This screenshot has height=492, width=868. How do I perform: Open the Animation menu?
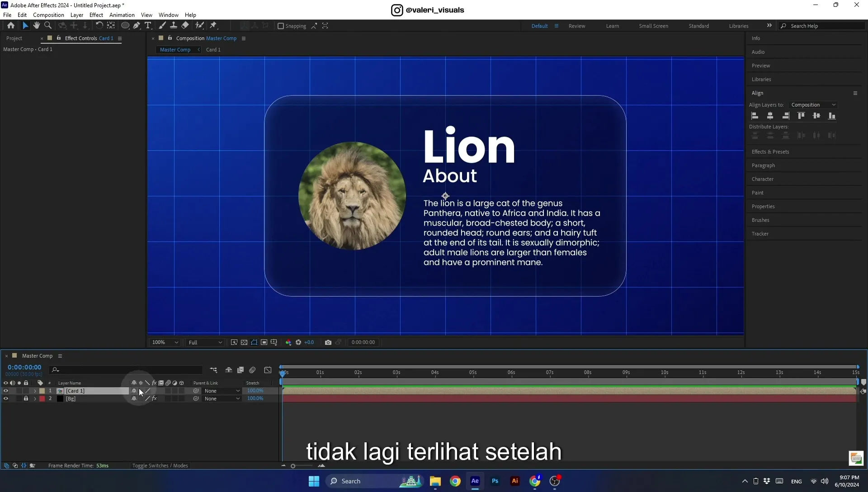[122, 15]
